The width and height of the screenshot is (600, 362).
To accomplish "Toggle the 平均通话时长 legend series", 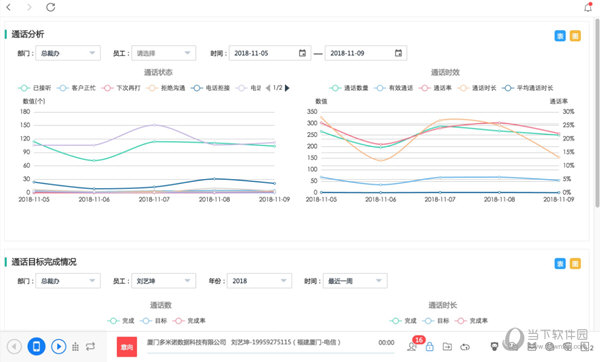I will pos(528,88).
